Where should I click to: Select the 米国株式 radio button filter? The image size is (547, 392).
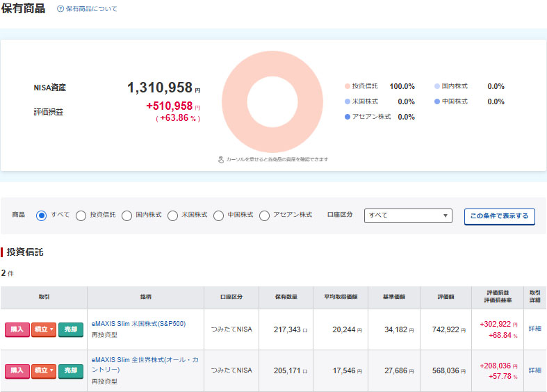(172, 215)
